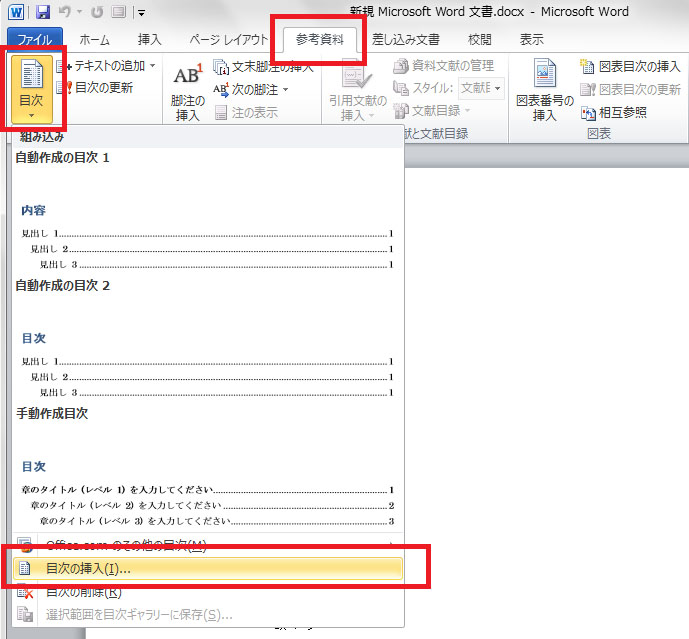The width and height of the screenshot is (689, 639).
Task: Click the 図表 group label
Action: pyautogui.click(x=599, y=134)
